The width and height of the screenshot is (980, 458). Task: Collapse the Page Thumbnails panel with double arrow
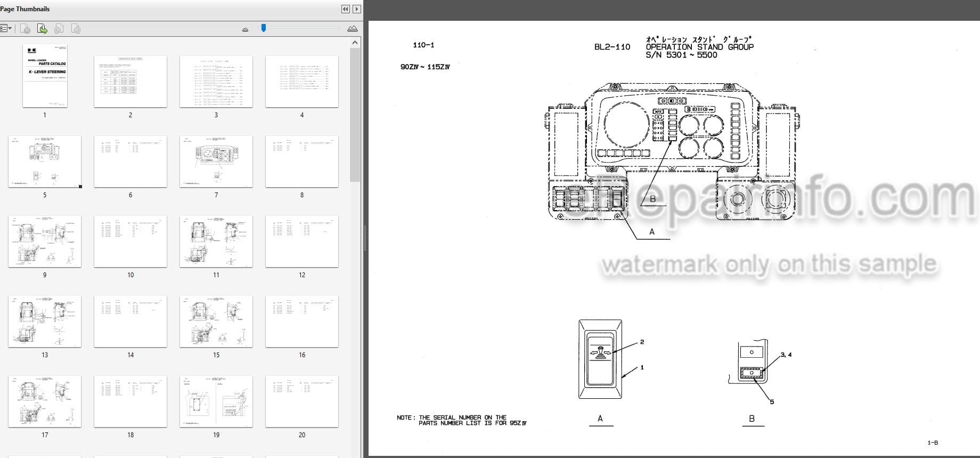tap(345, 9)
